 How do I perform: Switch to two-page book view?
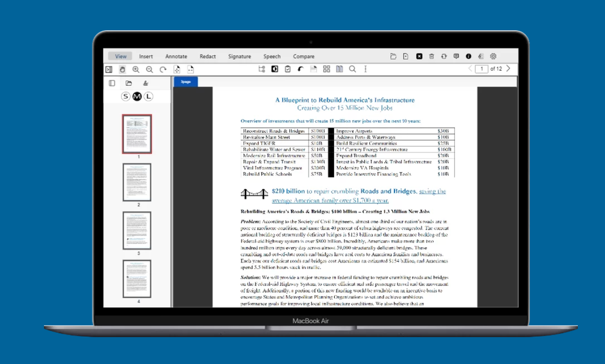click(x=339, y=69)
